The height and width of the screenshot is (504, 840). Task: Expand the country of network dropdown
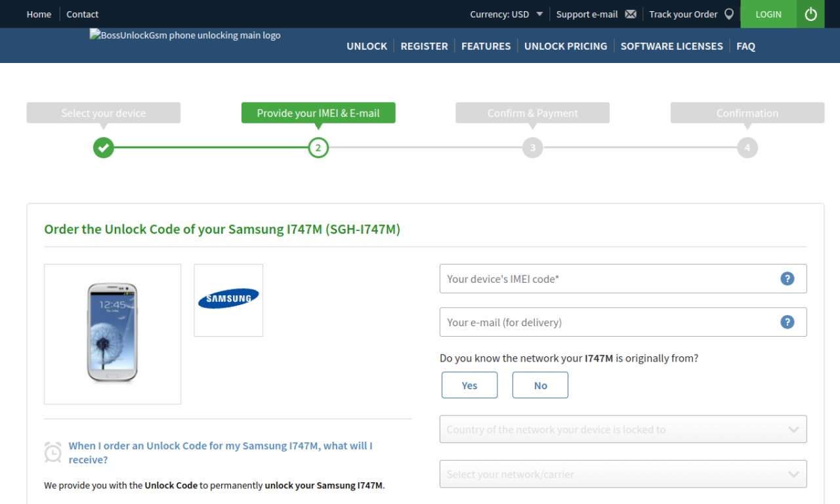click(623, 429)
